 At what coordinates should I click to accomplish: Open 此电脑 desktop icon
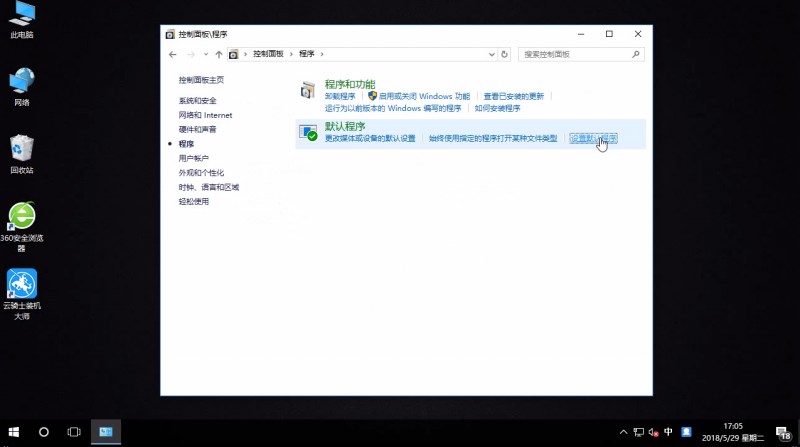point(21,20)
